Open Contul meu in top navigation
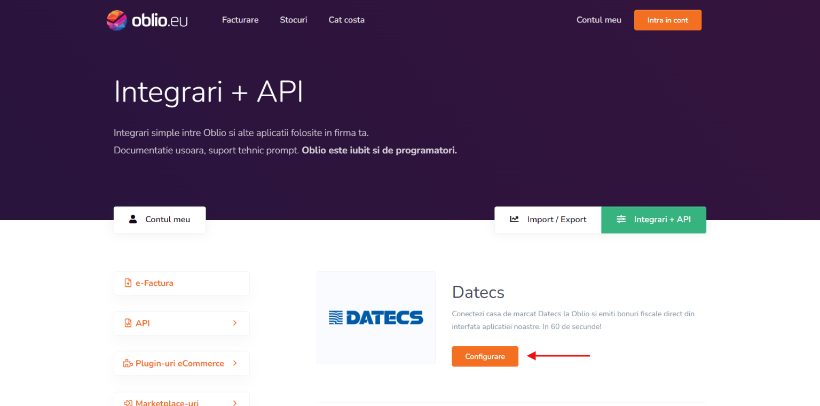Viewport: 820px width, 406px height. tap(599, 20)
